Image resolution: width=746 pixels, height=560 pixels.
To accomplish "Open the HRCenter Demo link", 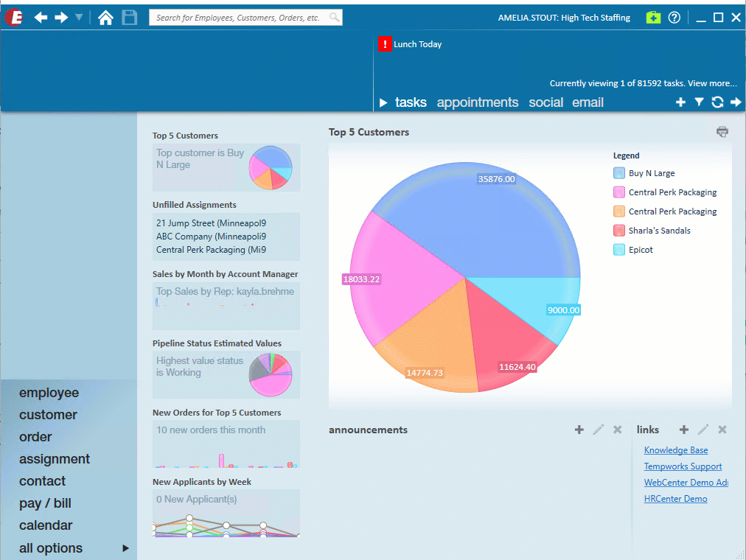I will click(x=675, y=499).
